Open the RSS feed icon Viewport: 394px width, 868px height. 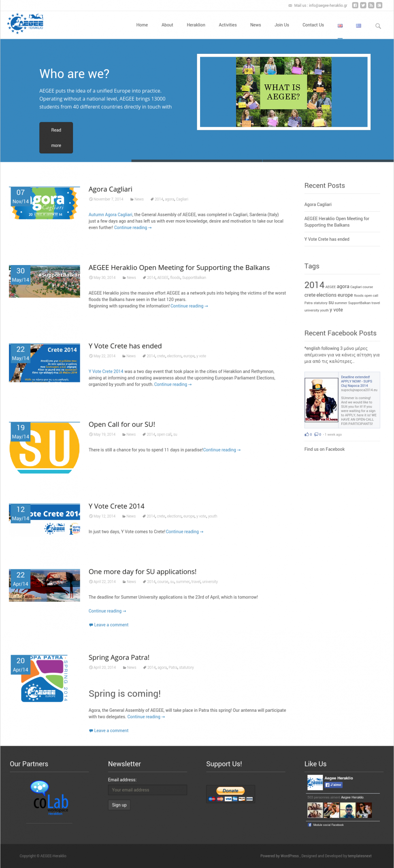371,5
